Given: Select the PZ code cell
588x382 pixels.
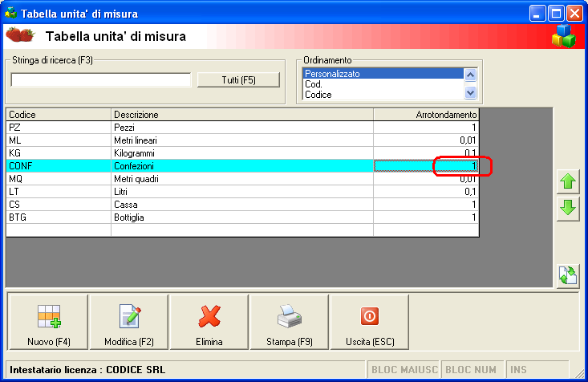Looking at the screenshot, I should [x=59, y=128].
